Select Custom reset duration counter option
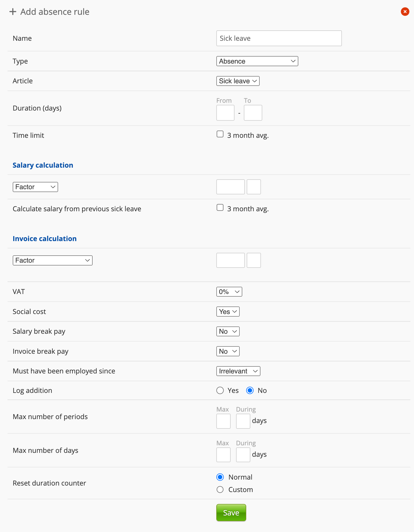The width and height of the screenshot is (414, 532). click(x=220, y=490)
